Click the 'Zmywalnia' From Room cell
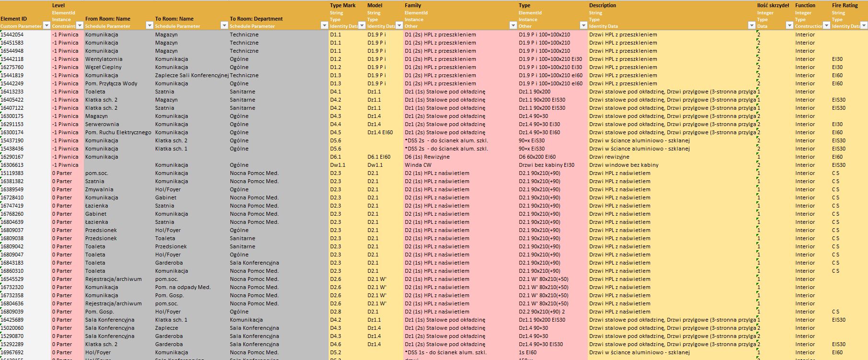 click(99, 189)
